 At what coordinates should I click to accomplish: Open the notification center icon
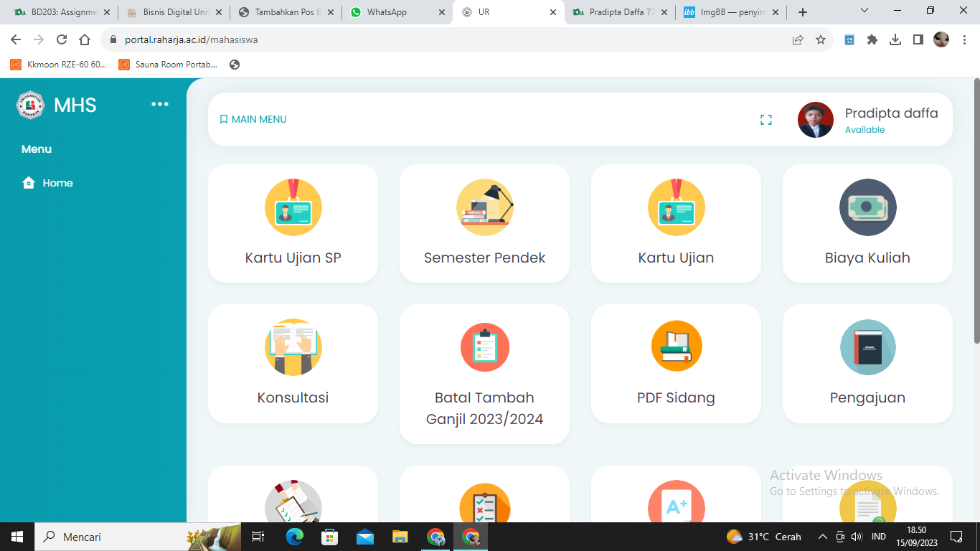(x=956, y=537)
